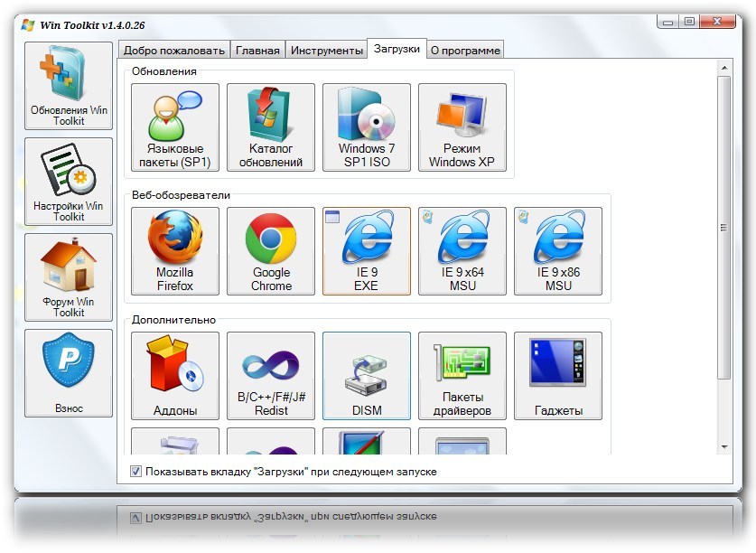The height and width of the screenshot is (553, 756).
Task: Click the Аддоны icon
Action: 175,376
